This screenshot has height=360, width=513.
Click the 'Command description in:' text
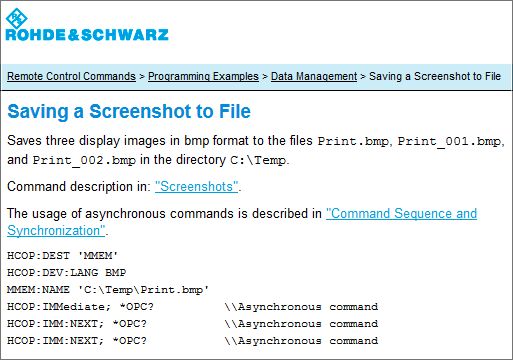(79, 187)
